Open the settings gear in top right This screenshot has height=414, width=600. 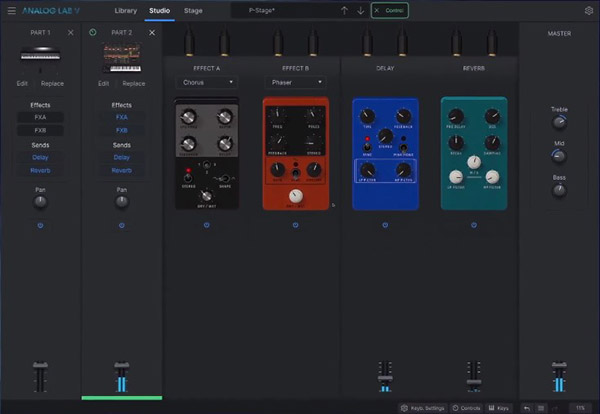(588, 10)
